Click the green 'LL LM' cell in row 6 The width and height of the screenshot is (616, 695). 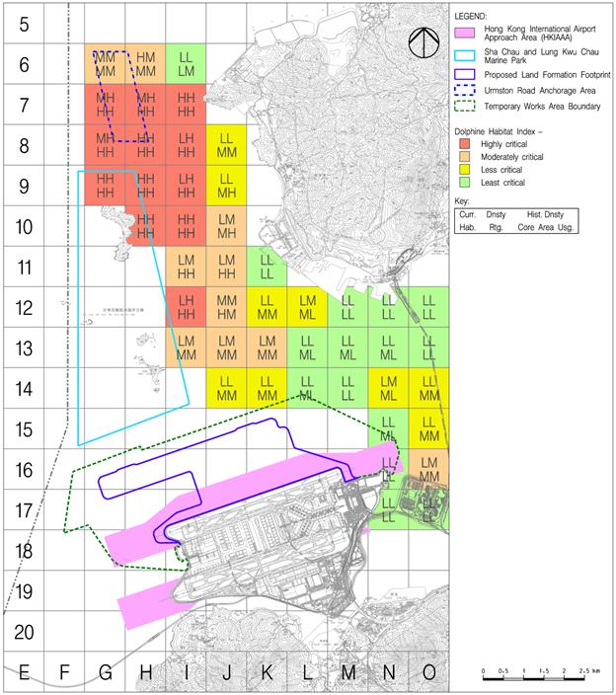click(x=186, y=64)
